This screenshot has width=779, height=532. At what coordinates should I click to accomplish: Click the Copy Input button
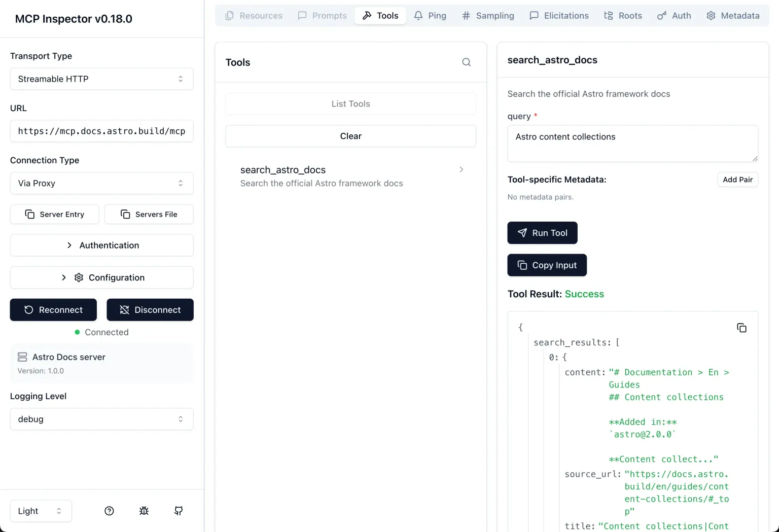click(x=547, y=265)
